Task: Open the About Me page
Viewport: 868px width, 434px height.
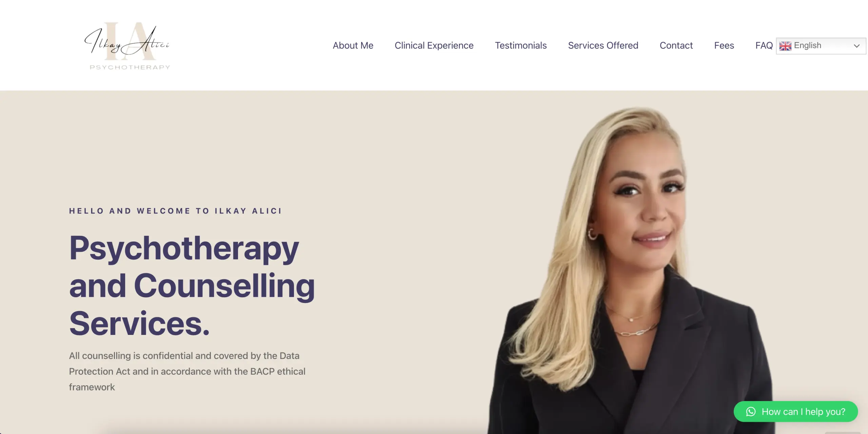Action: pyautogui.click(x=353, y=45)
